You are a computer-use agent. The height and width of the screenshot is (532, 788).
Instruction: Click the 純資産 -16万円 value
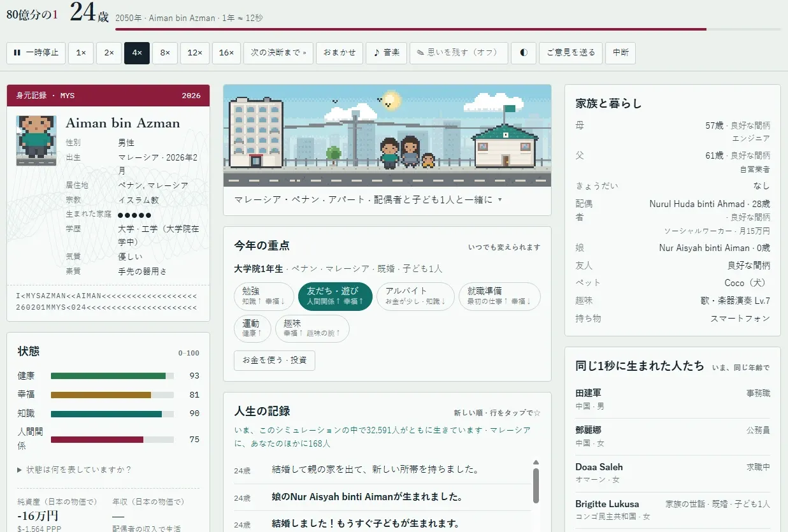coord(38,515)
